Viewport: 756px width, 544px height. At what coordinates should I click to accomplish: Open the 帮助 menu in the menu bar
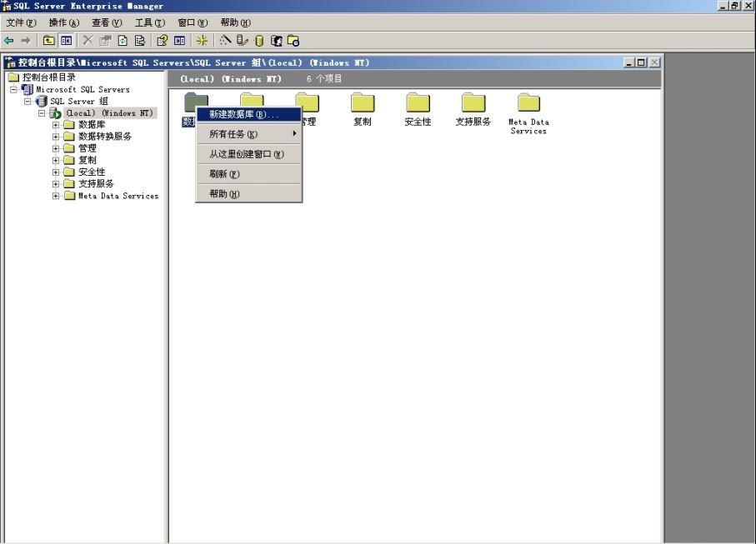pos(235,22)
